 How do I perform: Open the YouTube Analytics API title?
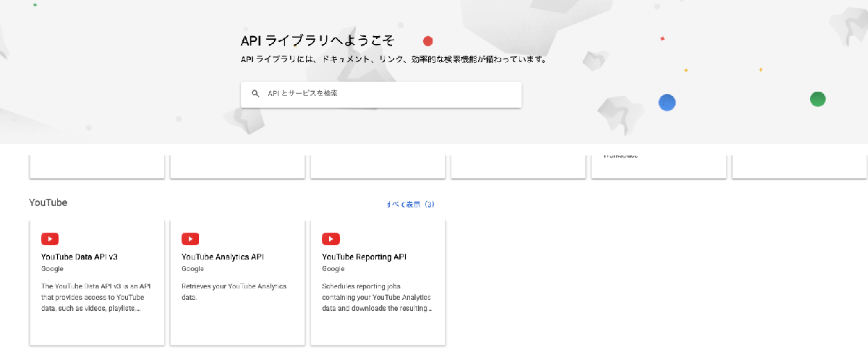coord(223,257)
